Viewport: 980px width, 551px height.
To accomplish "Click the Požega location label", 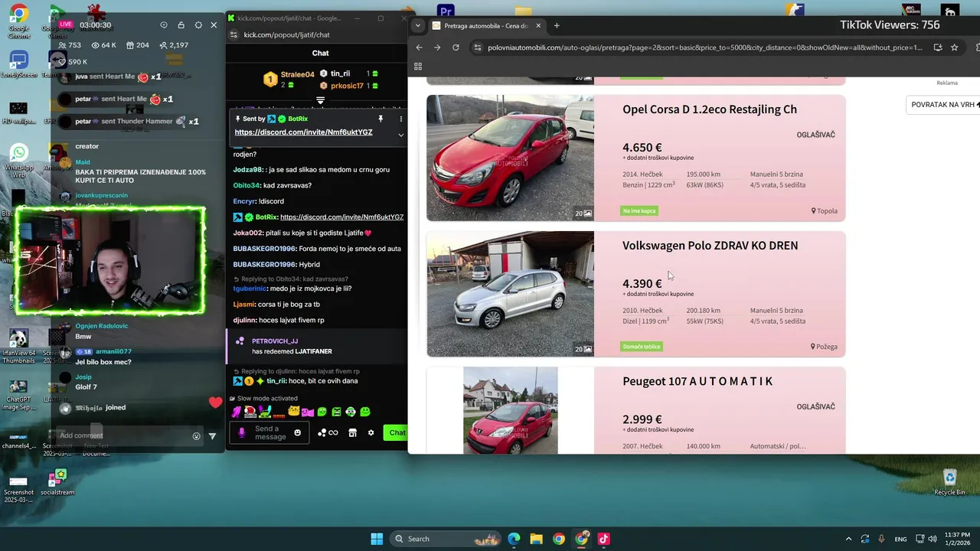I will coord(824,347).
